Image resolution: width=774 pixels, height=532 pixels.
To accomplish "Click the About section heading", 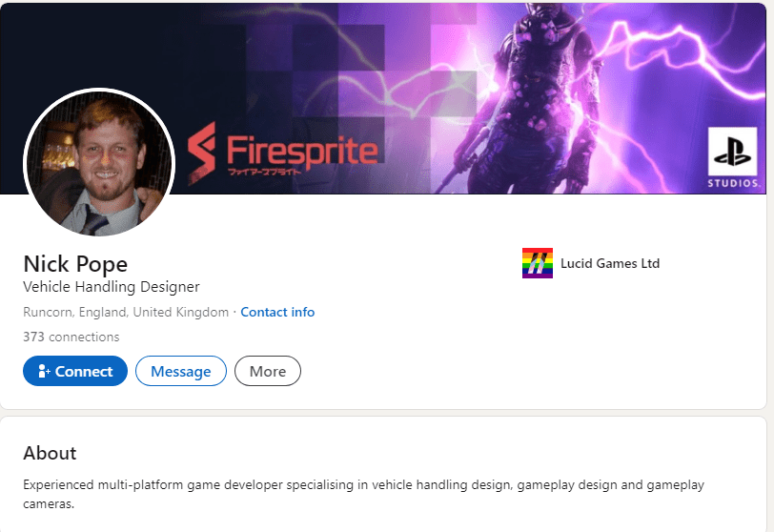I will click(x=50, y=453).
